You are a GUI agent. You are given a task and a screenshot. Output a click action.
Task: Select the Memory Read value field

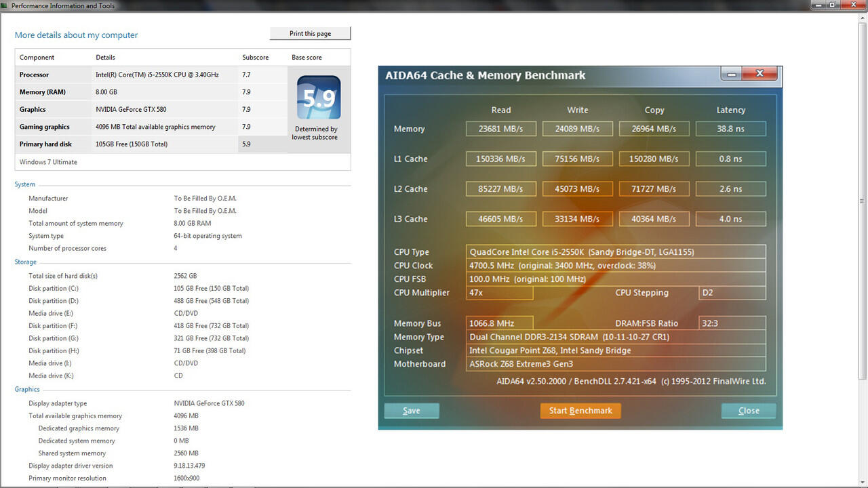501,129
